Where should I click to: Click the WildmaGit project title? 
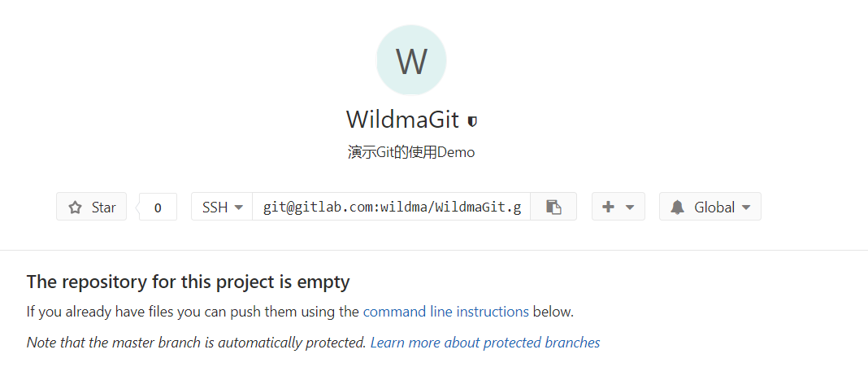402,119
